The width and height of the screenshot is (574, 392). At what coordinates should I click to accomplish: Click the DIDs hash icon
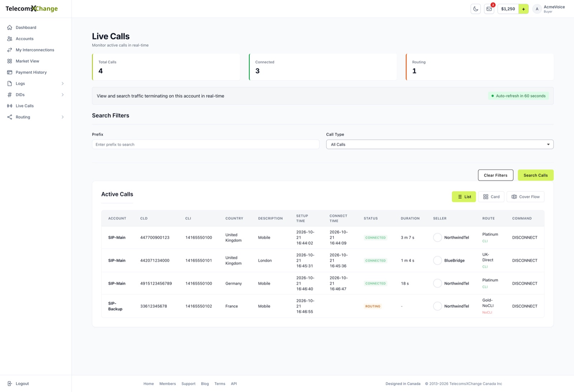pos(10,95)
